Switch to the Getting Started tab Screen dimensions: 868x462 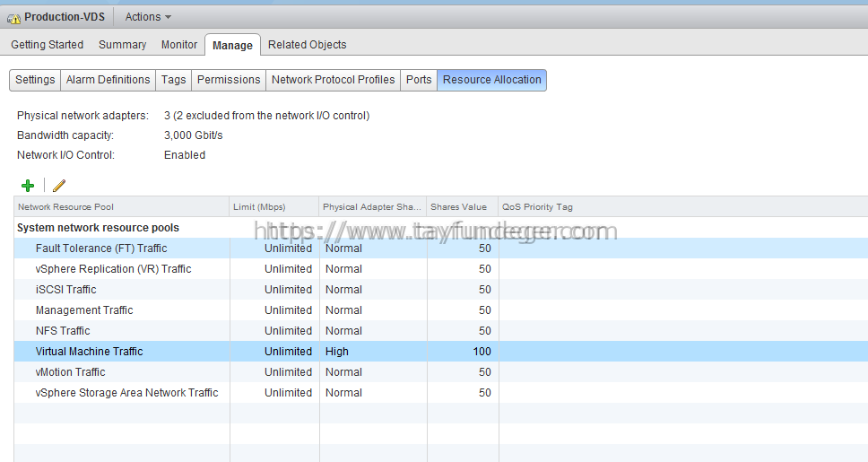[47, 44]
